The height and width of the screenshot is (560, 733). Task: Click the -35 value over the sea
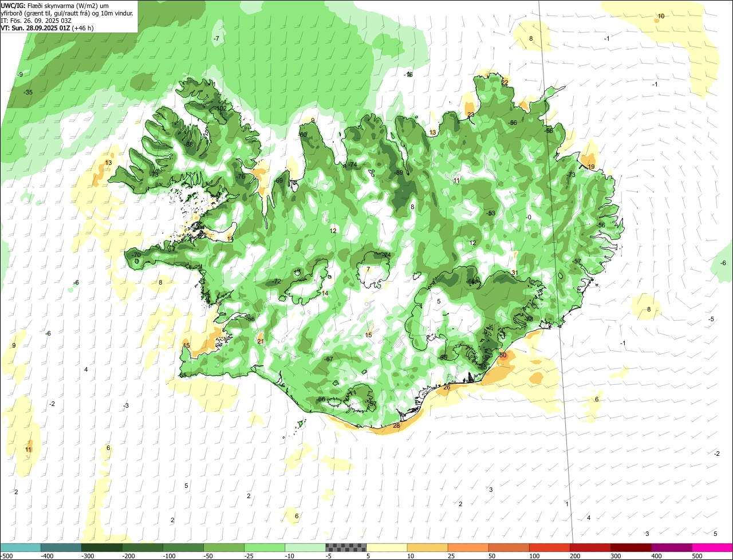28,92
